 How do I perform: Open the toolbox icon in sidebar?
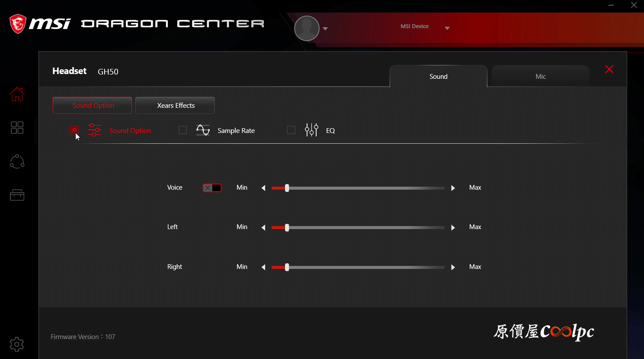click(17, 195)
